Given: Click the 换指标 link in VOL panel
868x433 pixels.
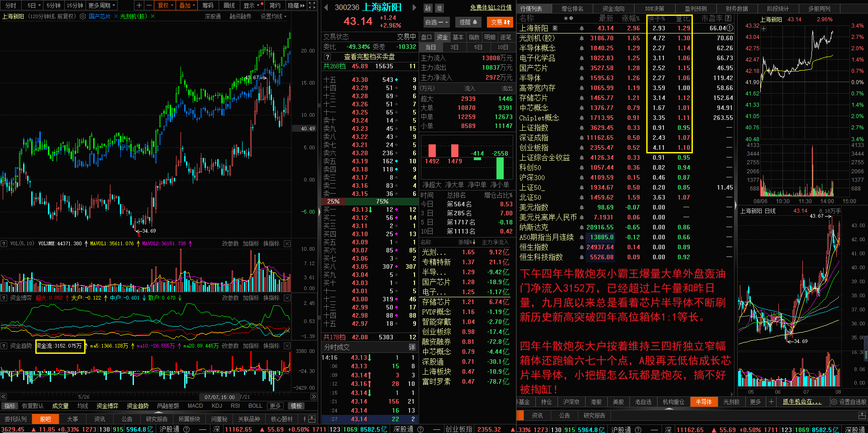Looking at the screenshot, I should point(271,243).
